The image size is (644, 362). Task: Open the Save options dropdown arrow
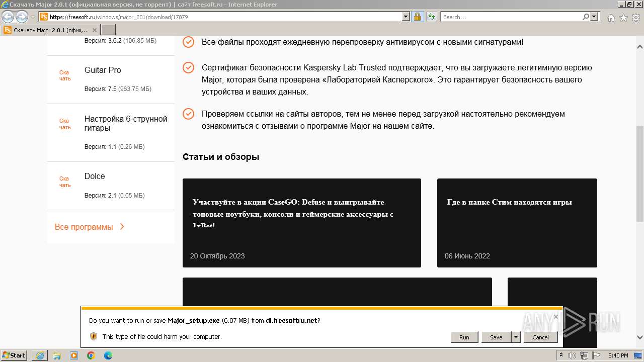516,337
